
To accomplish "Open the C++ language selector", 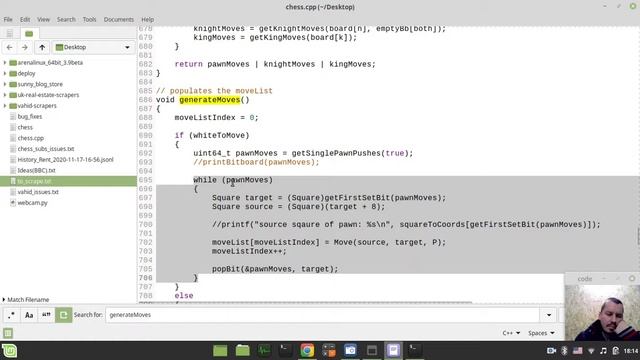I will tap(511, 333).
